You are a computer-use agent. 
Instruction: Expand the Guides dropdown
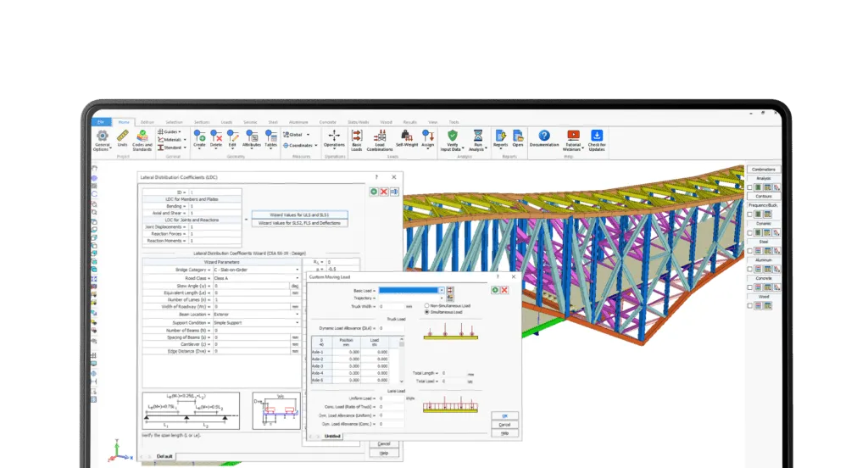coord(170,131)
